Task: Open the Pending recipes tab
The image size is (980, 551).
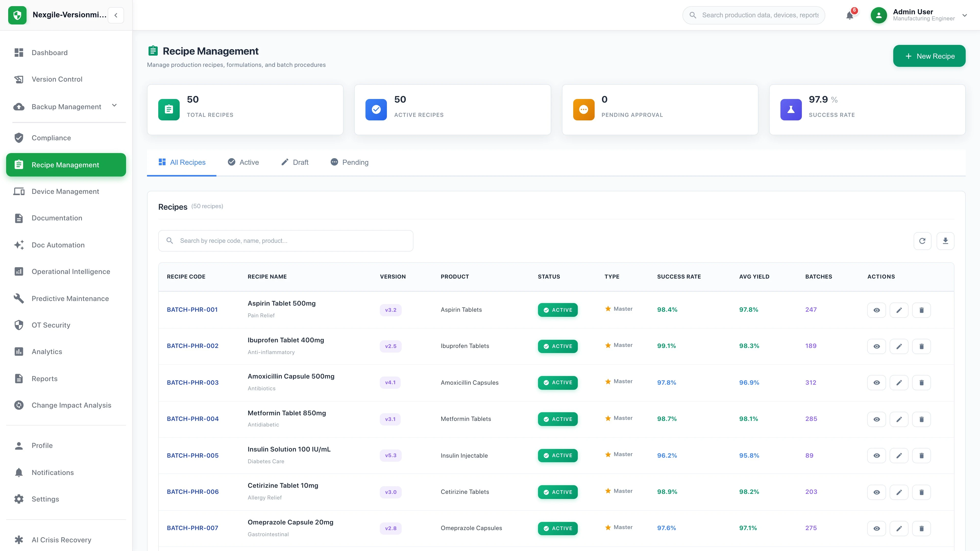Action: click(349, 162)
